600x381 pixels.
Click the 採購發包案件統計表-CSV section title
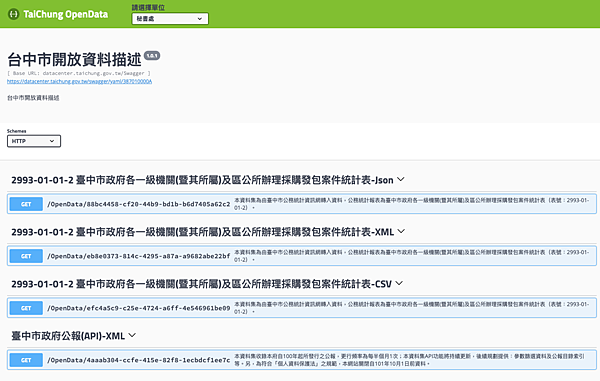coord(201,284)
